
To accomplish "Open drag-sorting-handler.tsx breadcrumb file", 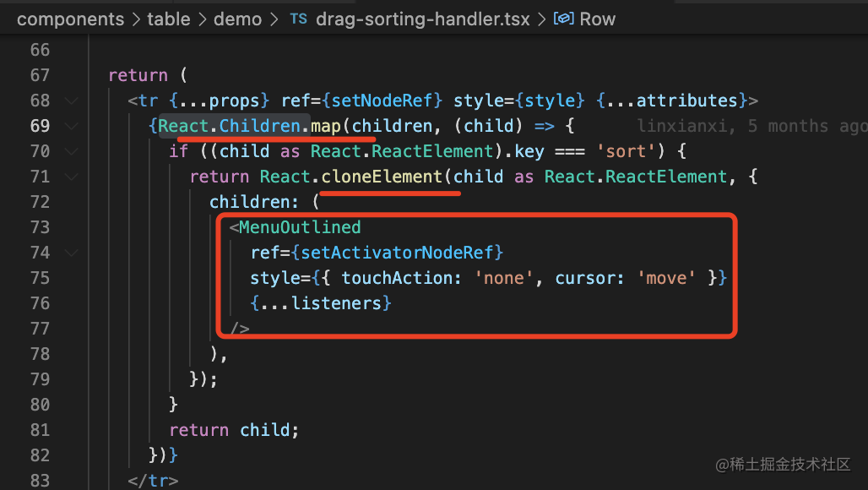I will [423, 19].
